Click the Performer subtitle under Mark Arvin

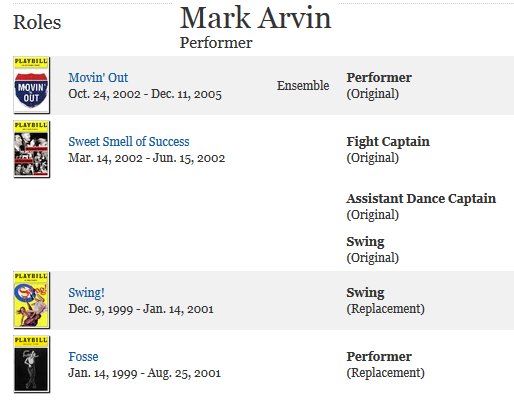pos(216,43)
